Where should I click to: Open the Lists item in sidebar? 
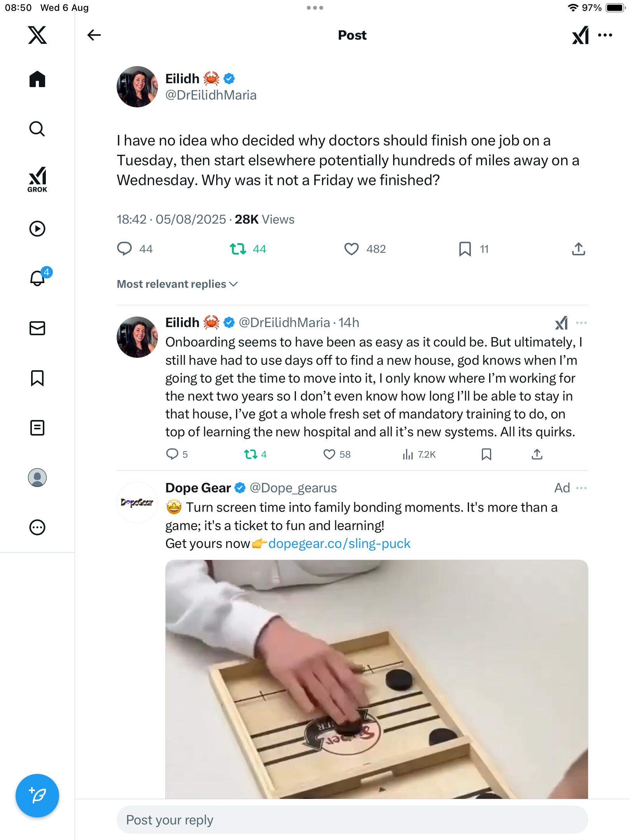[x=37, y=428]
